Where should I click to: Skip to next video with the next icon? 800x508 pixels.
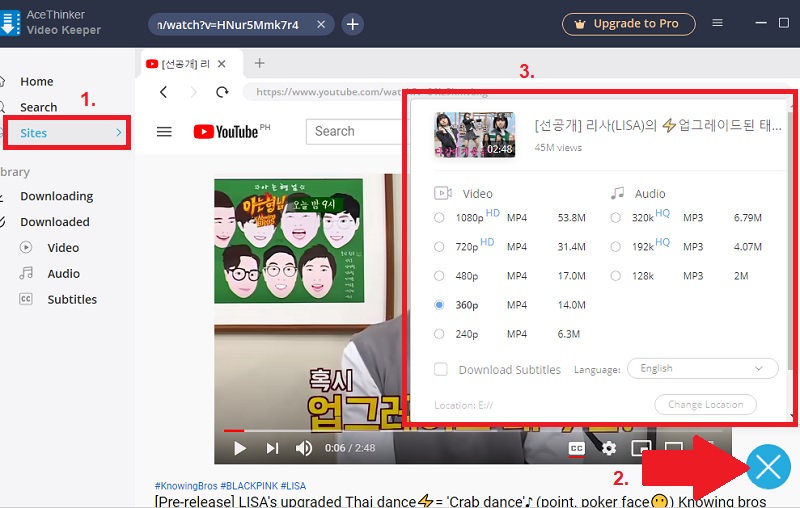coord(272,448)
